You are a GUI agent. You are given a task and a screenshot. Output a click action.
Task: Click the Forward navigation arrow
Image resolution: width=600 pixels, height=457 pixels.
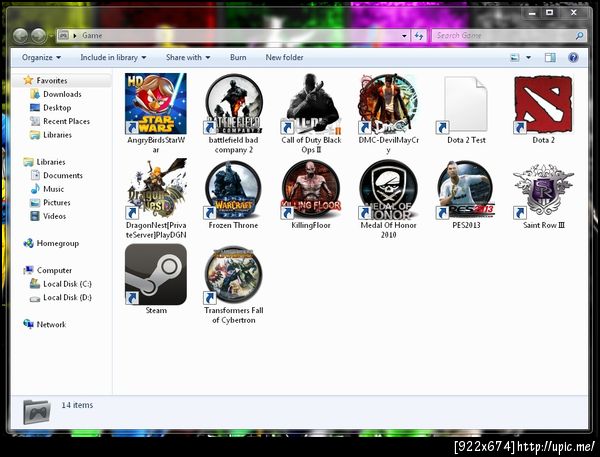coord(39,36)
